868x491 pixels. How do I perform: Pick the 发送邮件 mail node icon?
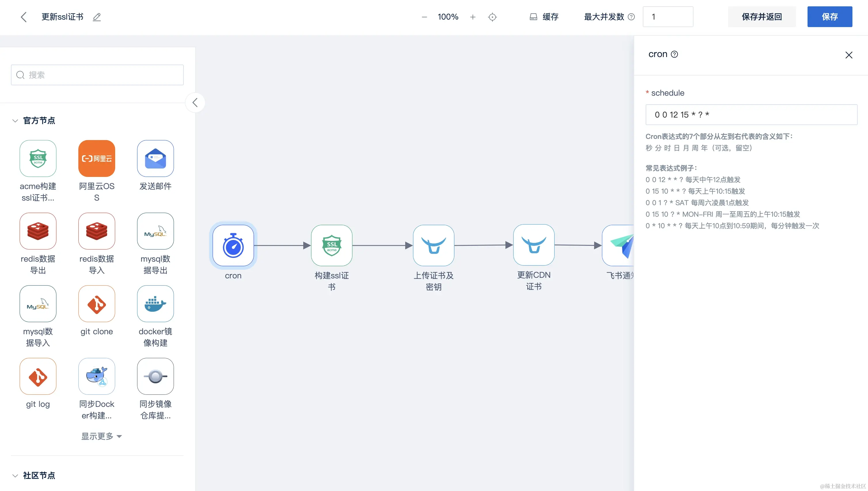[x=155, y=158]
